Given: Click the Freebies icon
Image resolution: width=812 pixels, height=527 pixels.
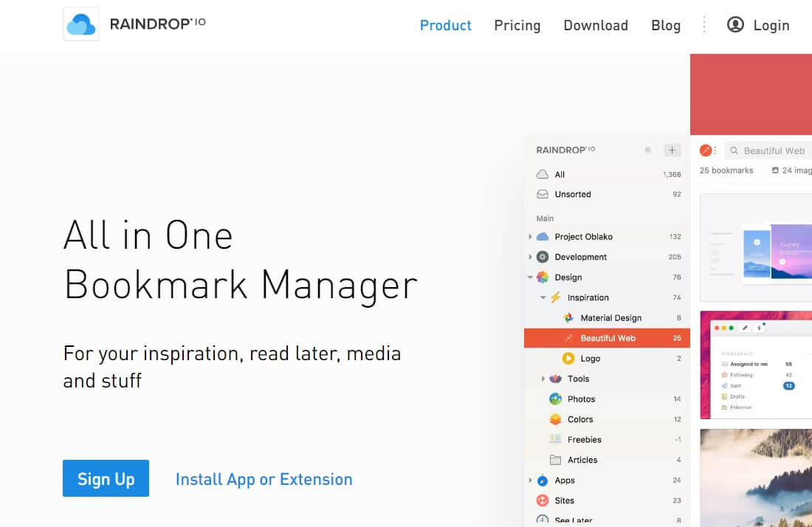Looking at the screenshot, I should (x=555, y=439).
